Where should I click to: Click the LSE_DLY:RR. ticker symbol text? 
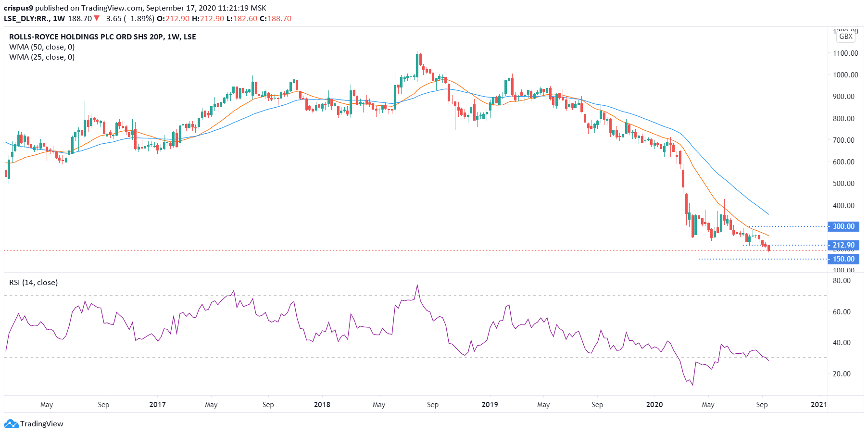26,19
